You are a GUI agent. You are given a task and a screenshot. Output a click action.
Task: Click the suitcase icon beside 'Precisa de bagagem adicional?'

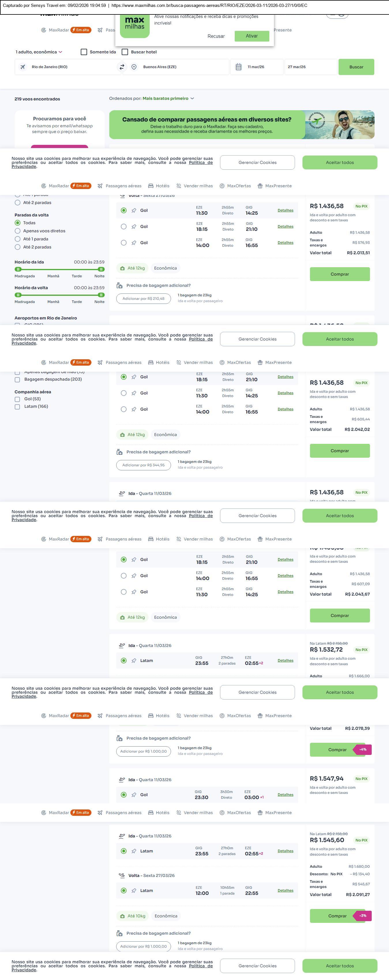(x=119, y=285)
